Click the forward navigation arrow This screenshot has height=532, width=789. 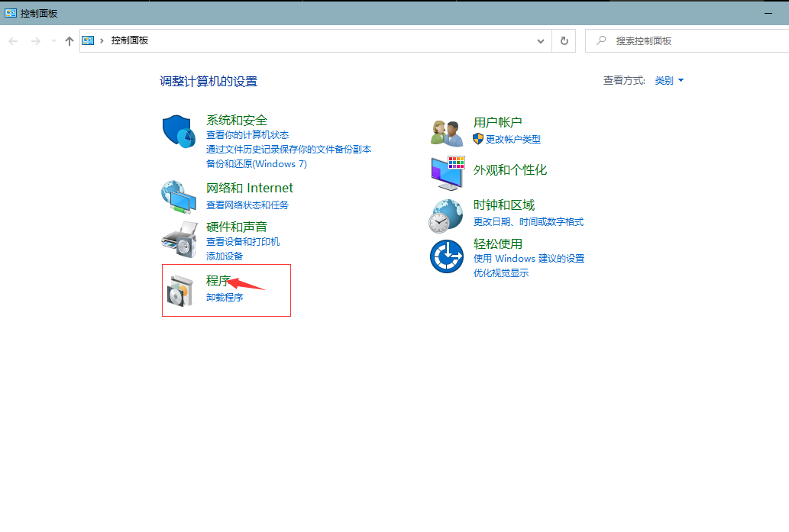[x=36, y=41]
